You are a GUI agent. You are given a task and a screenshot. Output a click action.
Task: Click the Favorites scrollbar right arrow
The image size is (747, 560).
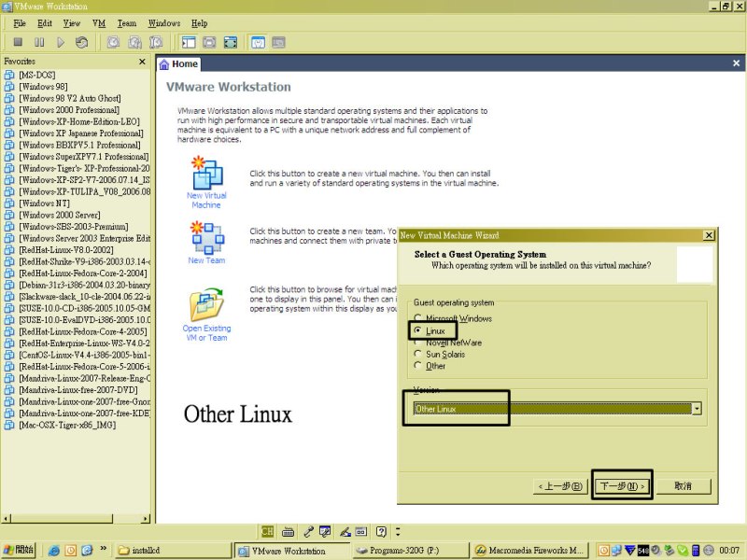tap(146, 518)
